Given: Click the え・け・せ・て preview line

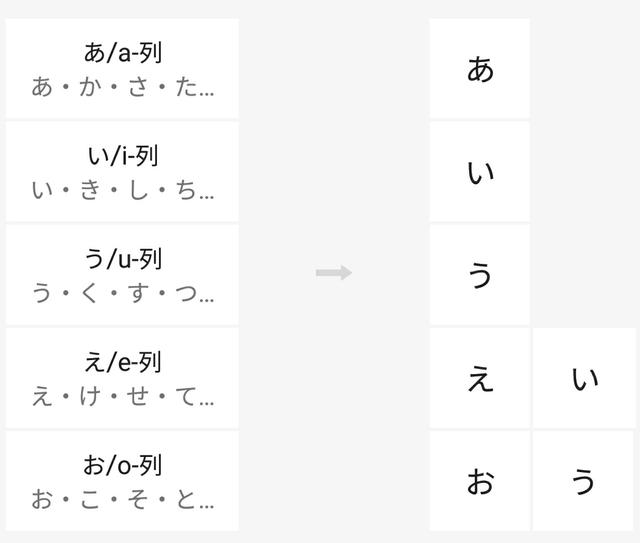Looking at the screenshot, I should pyautogui.click(x=122, y=396).
